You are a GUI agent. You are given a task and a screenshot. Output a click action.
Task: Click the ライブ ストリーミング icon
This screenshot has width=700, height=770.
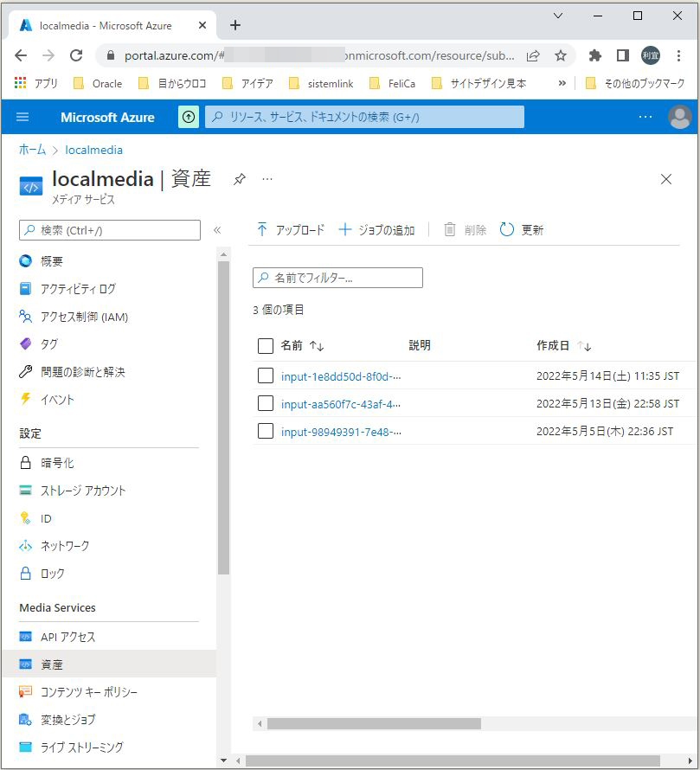click(x=26, y=747)
